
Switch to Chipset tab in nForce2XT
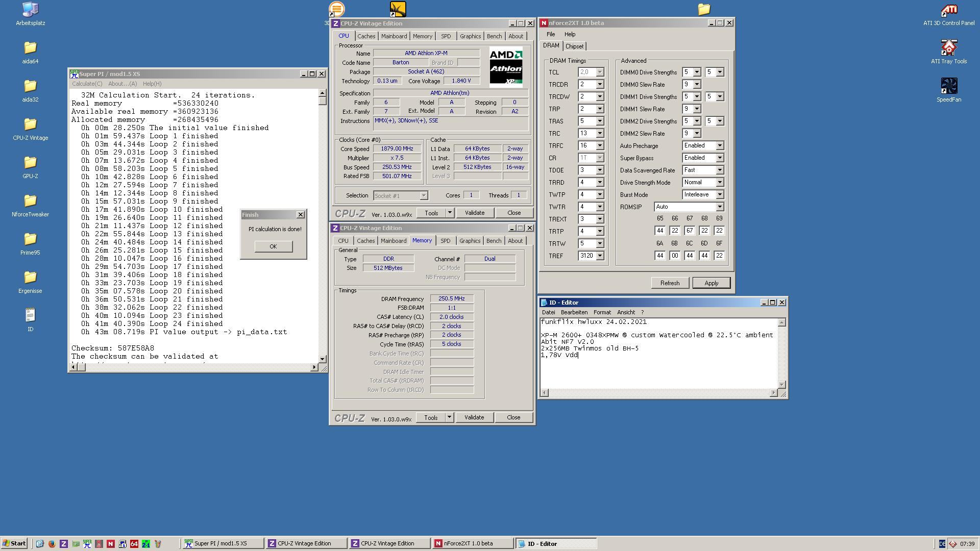574,46
